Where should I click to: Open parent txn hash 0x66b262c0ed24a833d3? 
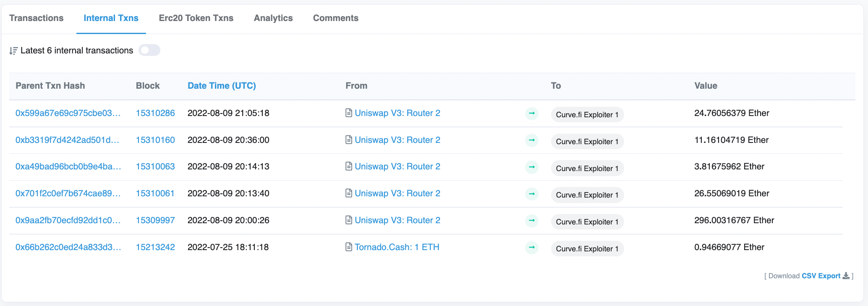point(68,247)
